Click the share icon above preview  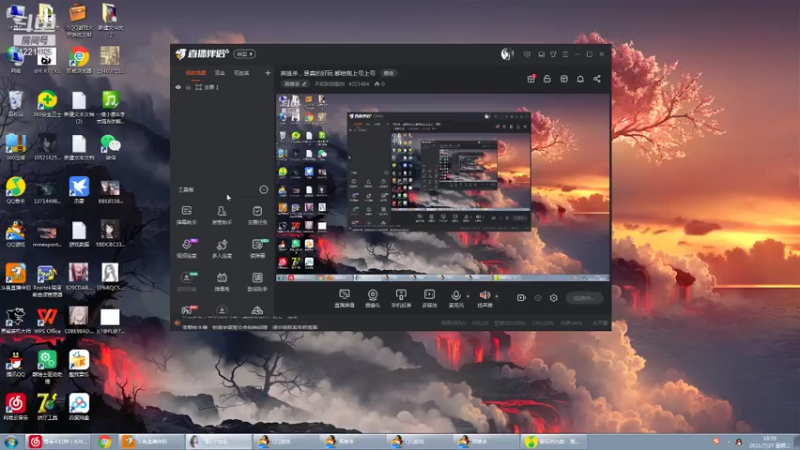click(x=597, y=79)
